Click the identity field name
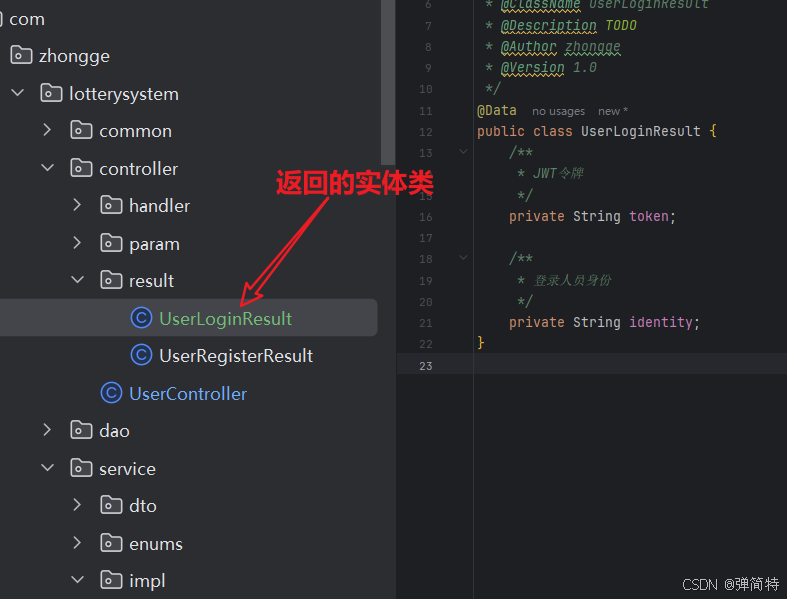The image size is (787, 599). click(661, 322)
